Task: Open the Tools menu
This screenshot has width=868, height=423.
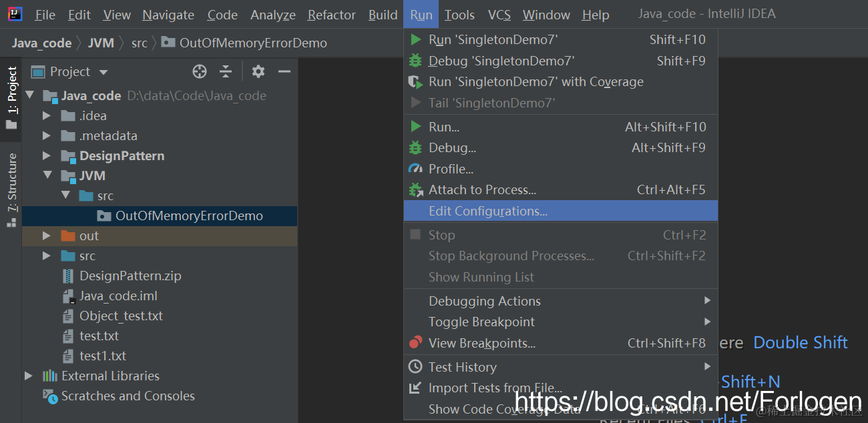Action: click(x=459, y=15)
